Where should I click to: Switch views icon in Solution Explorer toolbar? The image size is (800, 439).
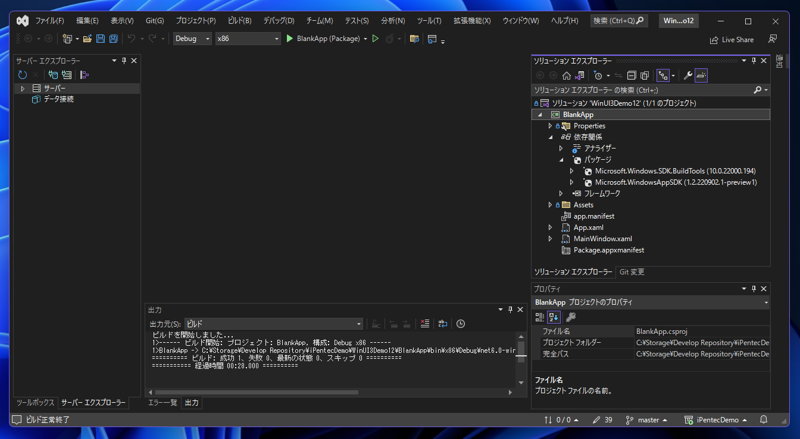[x=580, y=76]
